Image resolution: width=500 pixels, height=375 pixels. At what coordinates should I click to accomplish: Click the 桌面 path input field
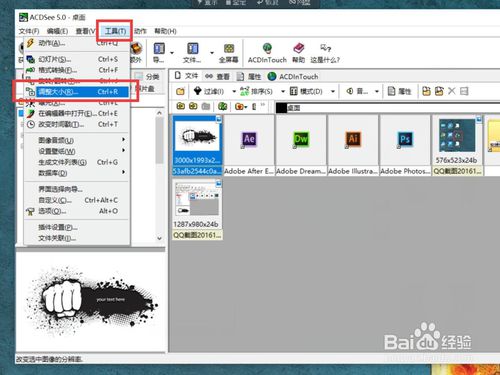388,108
